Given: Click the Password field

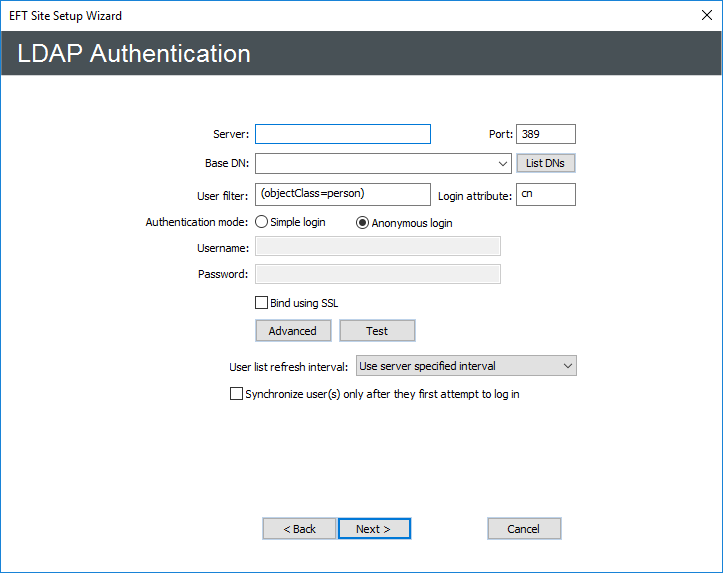Looking at the screenshot, I should (x=377, y=274).
